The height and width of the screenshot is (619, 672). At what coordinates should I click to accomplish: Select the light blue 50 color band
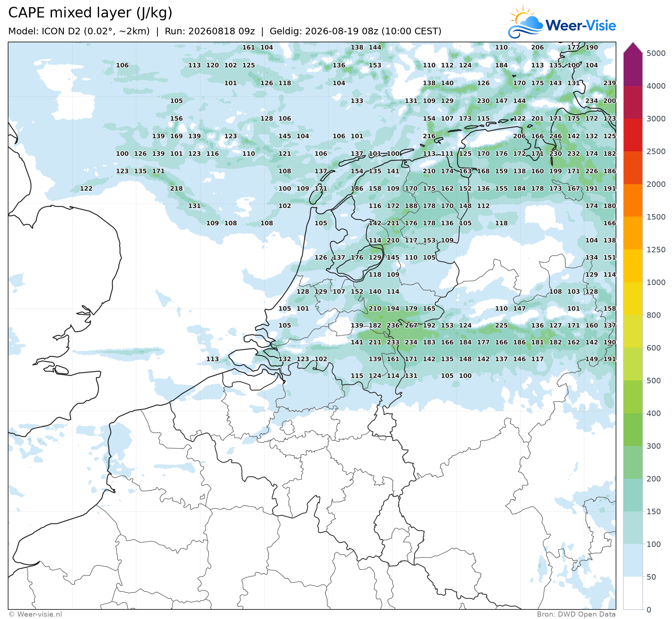tap(633, 560)
